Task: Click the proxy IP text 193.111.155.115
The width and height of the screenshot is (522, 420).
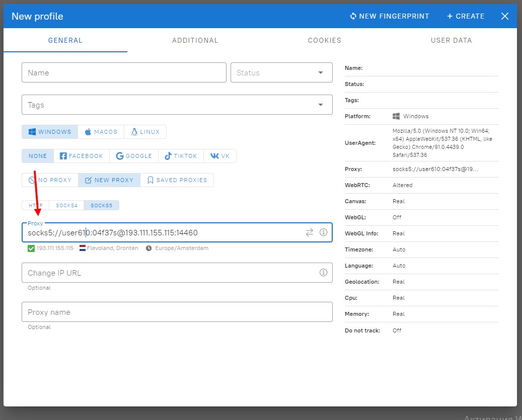Action: 55,248
